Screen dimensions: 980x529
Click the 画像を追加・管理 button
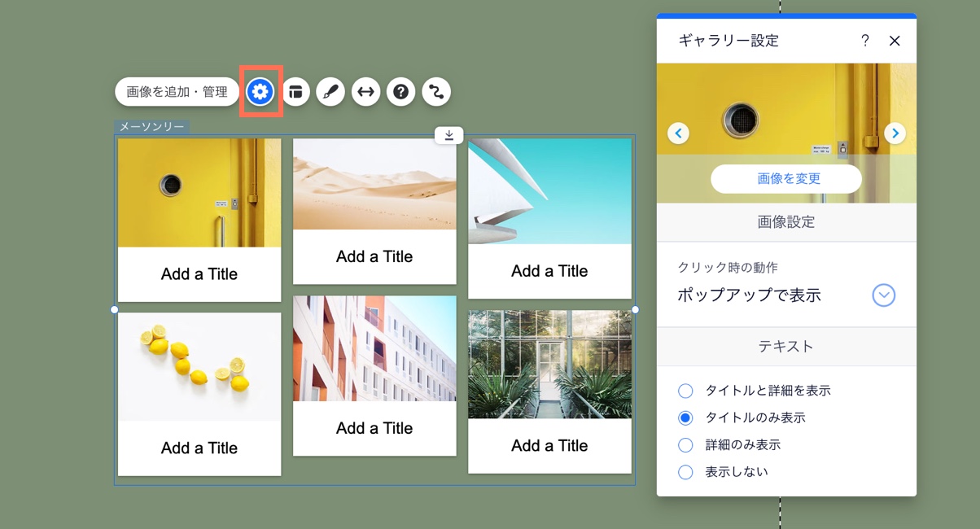point(177,92)
